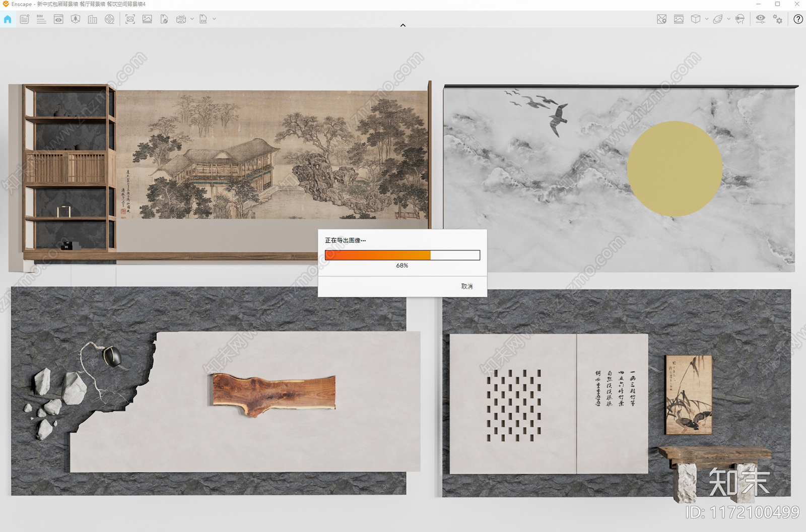The height and width of the screenshot is (532, 806).
Task: Open the site context window icon
Action: [x=58, y=19]
